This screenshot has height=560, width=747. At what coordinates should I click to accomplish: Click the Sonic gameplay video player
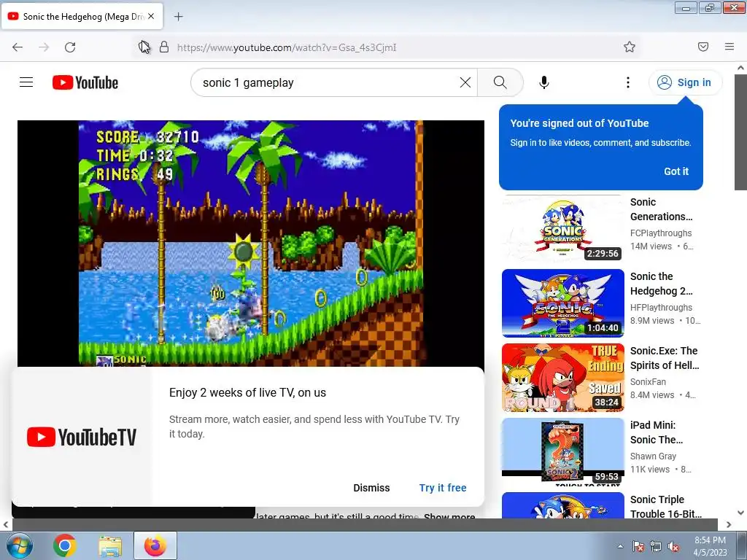pos(251,243)
